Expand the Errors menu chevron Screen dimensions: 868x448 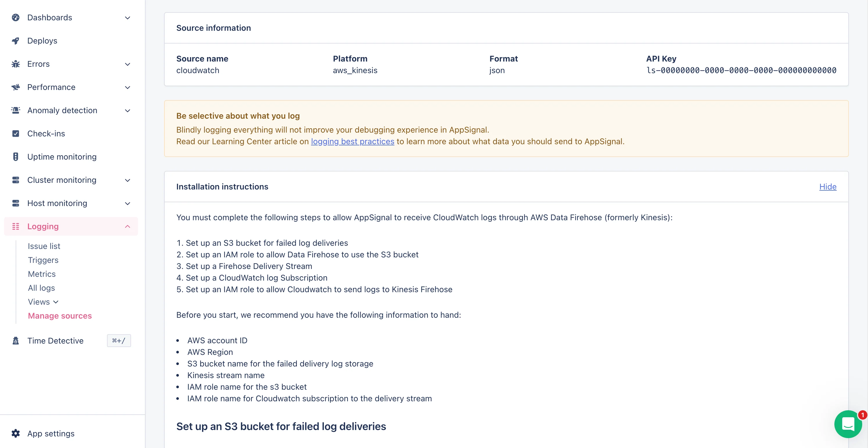127,64
